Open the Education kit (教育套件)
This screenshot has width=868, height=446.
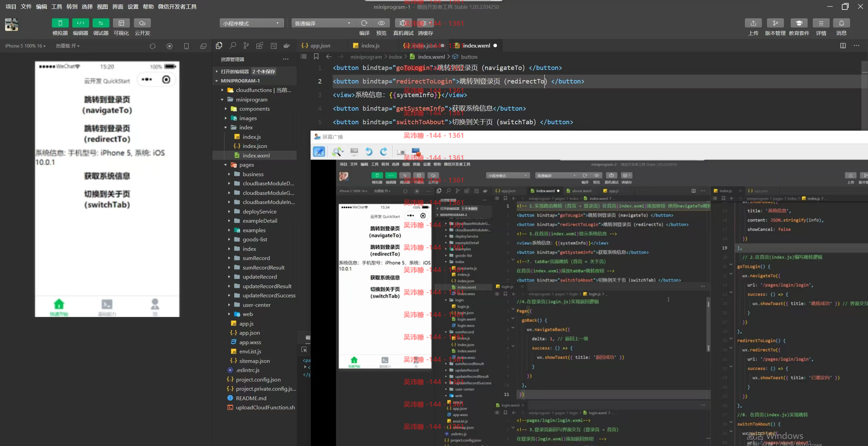(x=799, y=23)
